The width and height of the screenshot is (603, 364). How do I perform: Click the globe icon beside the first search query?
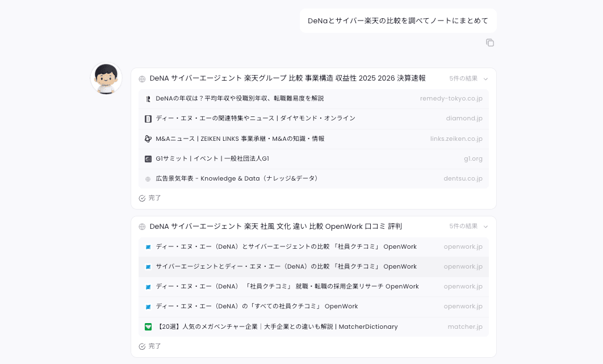(x=141, y=78)
